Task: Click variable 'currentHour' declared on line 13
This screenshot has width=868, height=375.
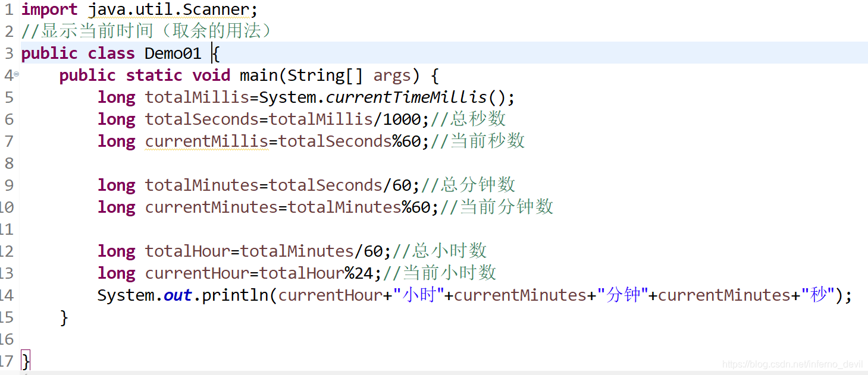Action: [197, 273]
